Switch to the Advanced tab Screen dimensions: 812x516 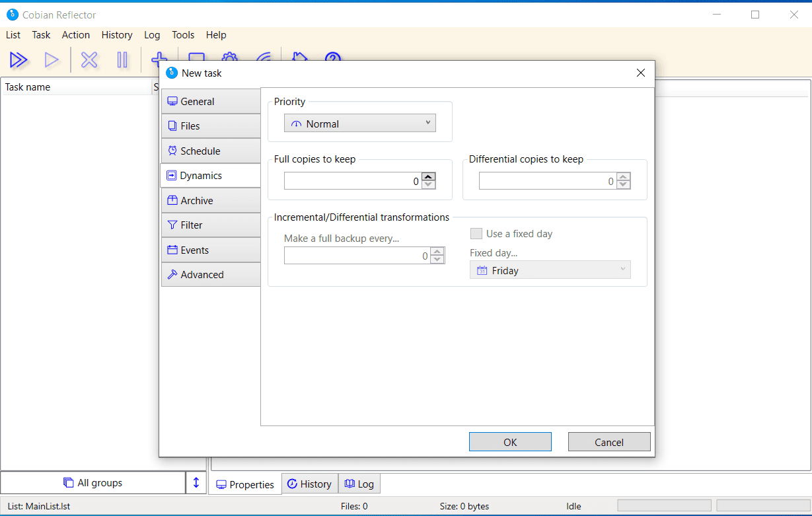(211, 274)
